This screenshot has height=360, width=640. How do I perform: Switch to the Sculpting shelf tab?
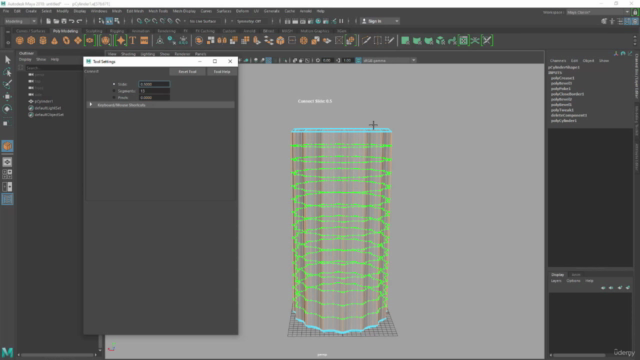click(x=94, y=31)
